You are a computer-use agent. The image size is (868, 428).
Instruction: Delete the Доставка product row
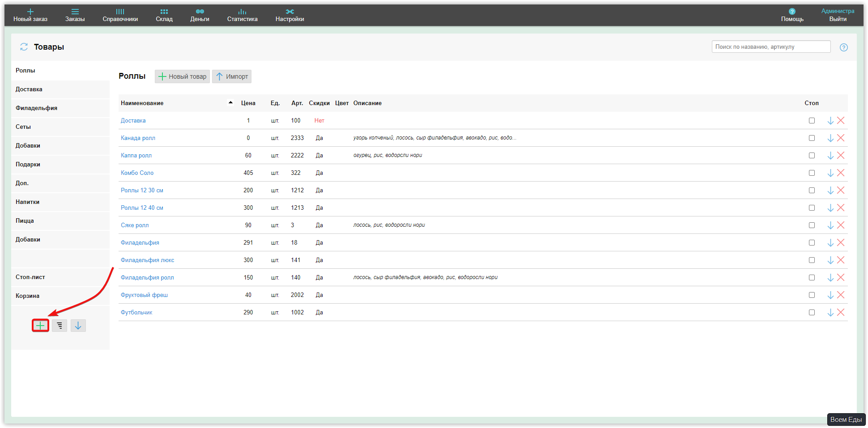841,120
